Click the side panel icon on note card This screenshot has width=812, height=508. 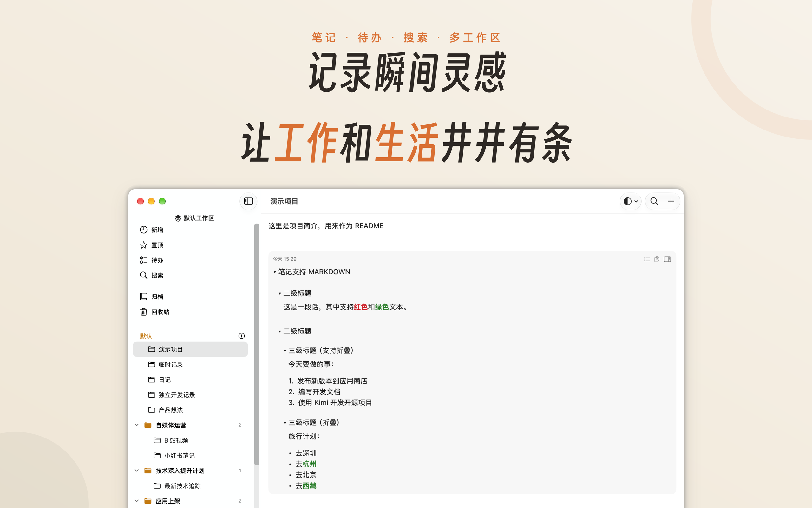click(667, 259)
